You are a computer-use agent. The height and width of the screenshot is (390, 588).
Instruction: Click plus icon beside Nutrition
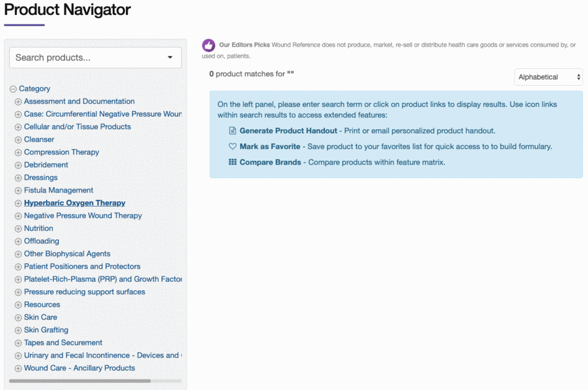18,229
